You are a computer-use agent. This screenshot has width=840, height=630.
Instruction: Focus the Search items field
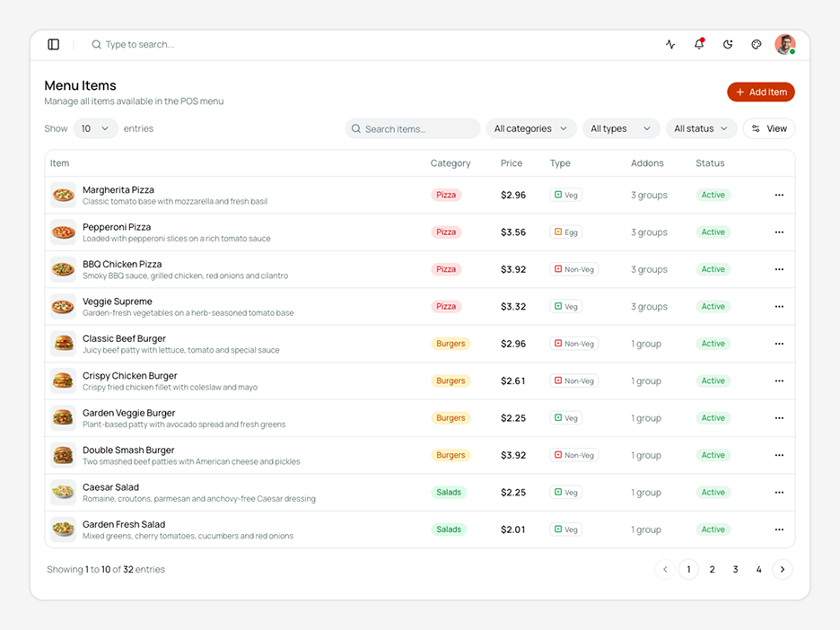[413, 128]
